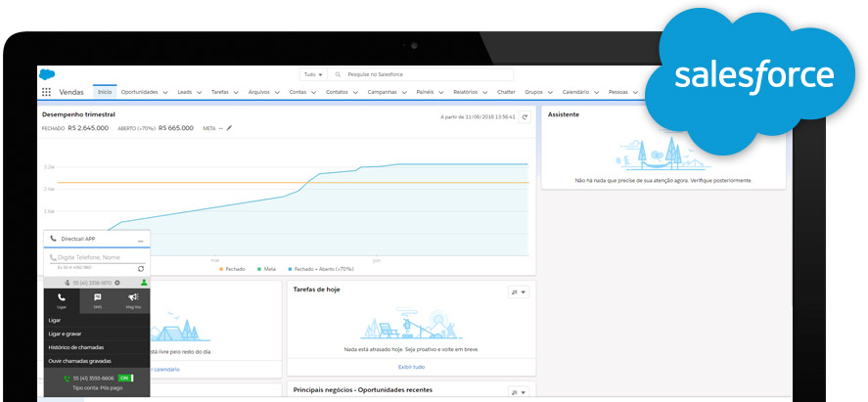Open the Tarefas de hoje filter dropdown
The height and width of the screenshot is (402, 868).
pos(519,291)
